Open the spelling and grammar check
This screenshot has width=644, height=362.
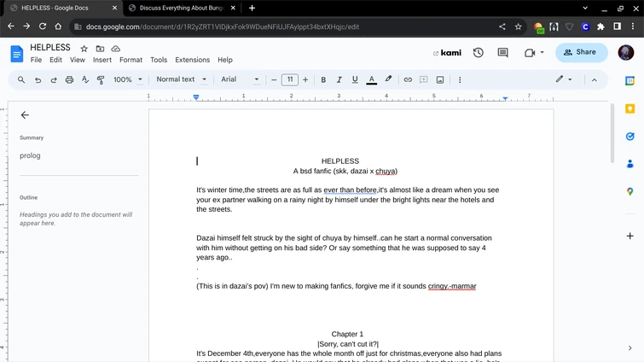[85, 79]
